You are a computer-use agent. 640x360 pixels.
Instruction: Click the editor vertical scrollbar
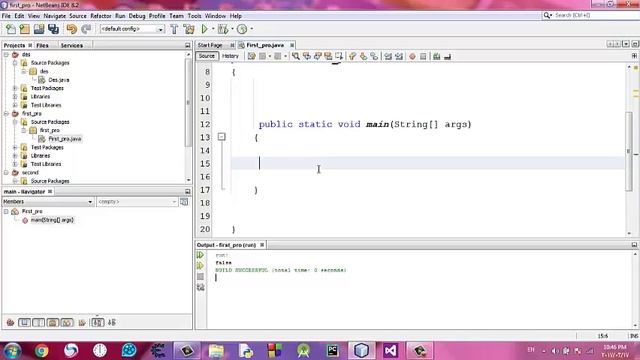click(x=629, y=150)
